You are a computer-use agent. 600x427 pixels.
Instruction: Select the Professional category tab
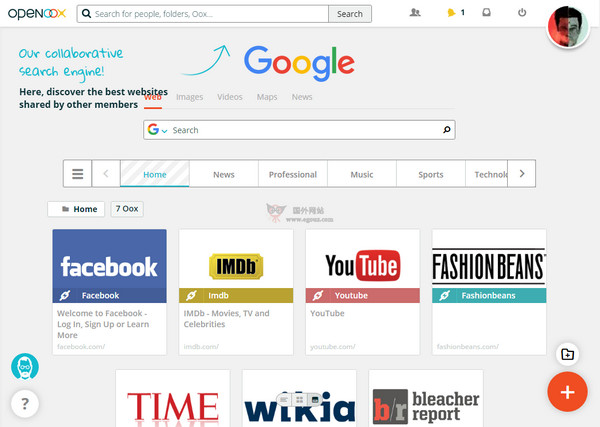click(293, 174)
